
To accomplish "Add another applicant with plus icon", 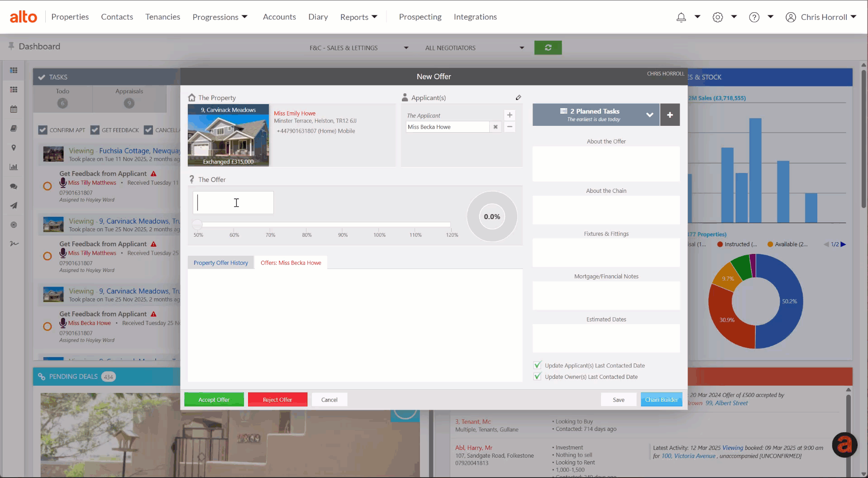I will coord(510,115).
